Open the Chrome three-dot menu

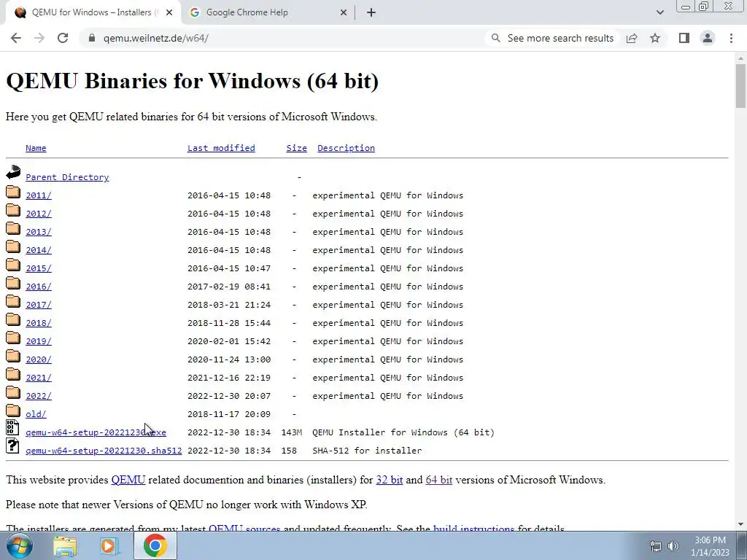tap(731, 38)
